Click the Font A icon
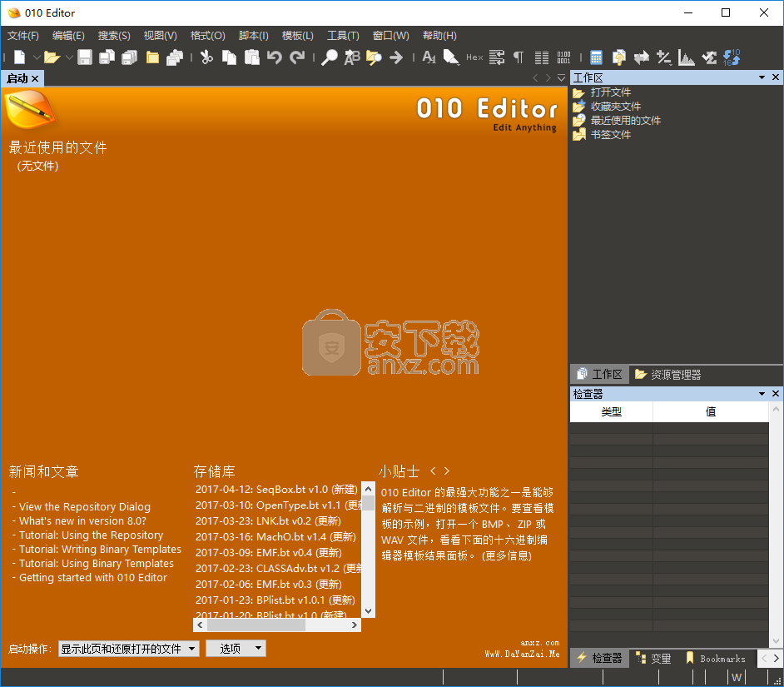The height and width of the screenshot is (687, 784). 429,57
